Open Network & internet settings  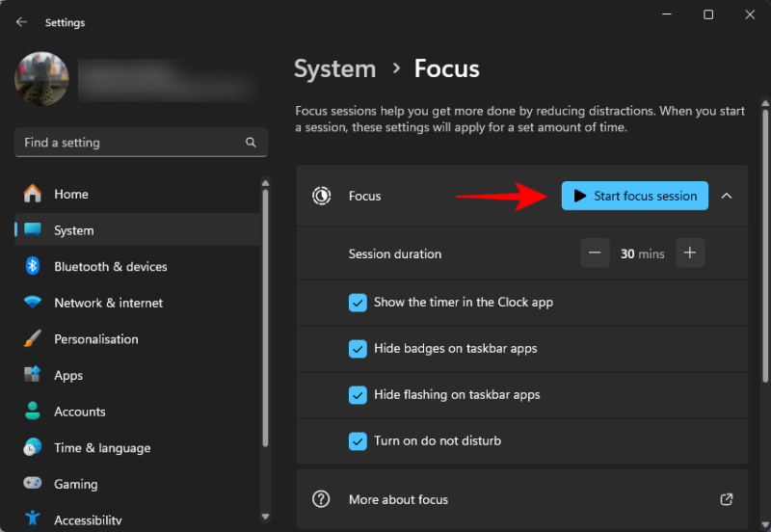pos(138,303)
